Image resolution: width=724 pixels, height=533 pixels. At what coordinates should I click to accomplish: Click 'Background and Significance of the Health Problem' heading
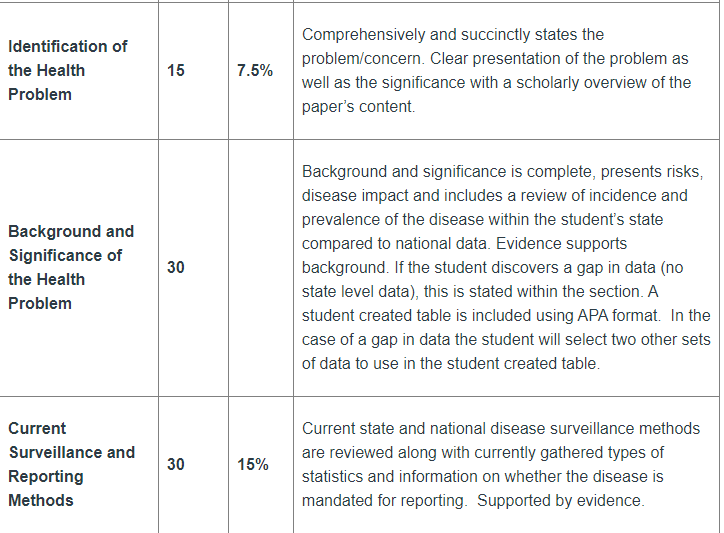click(x=71, y=267)
